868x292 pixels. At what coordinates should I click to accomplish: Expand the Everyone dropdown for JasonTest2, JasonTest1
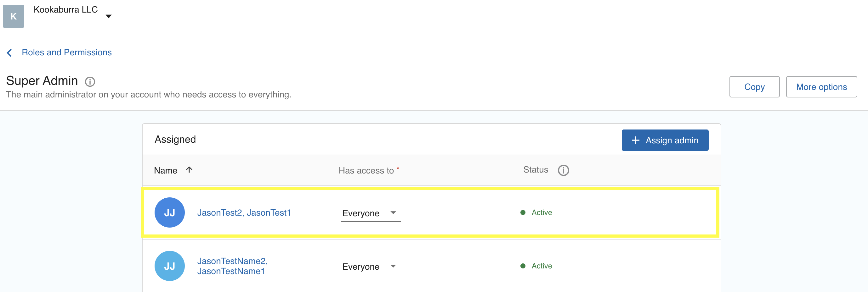[x=370, y=213]
